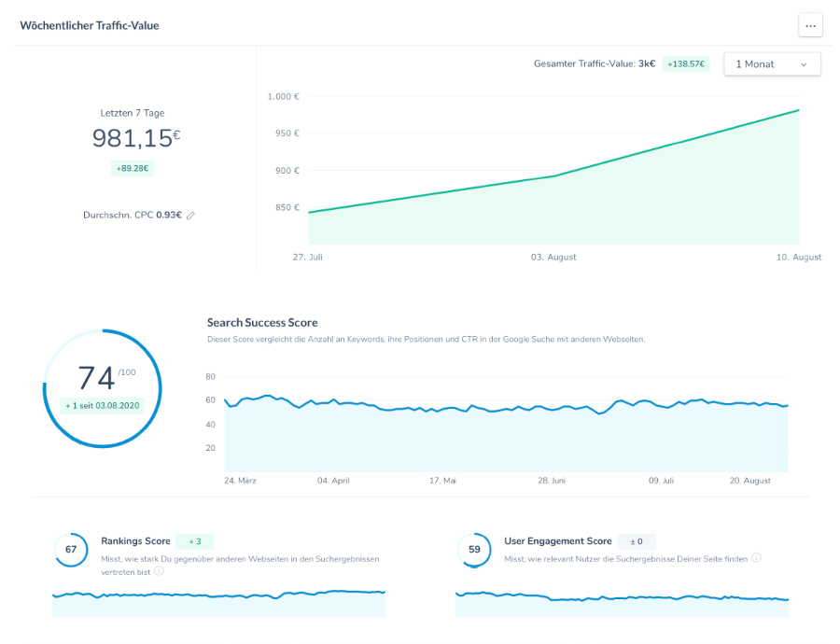Click the 17. Mai axis label
840x644 pixels.
coord(442,481)
